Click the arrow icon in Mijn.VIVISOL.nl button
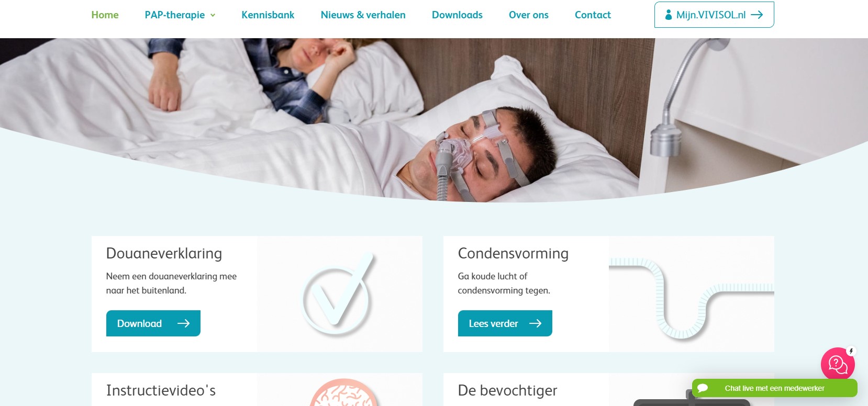Screen dimensions: 868x406 (756, 15)
